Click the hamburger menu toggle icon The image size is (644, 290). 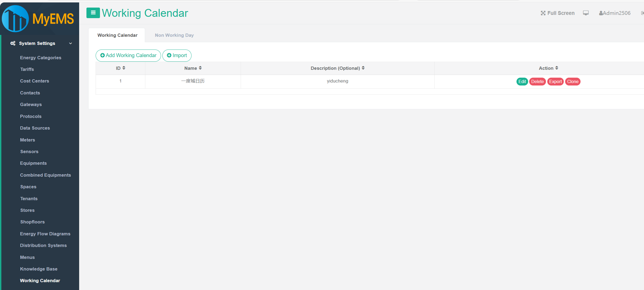click(x=93, y=13)
